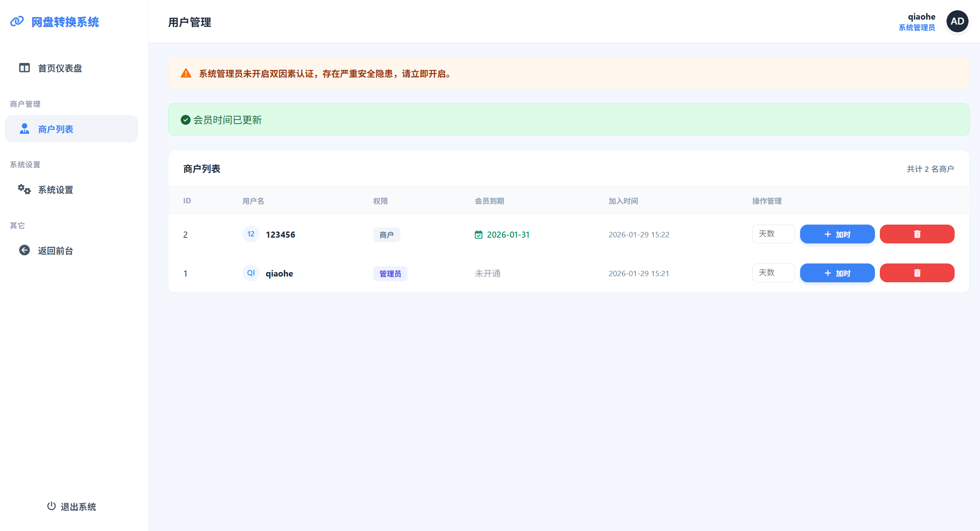Screen dimensions: 980x531
Task: Click the back arrow circle icon
Action: tap(25, 250)
